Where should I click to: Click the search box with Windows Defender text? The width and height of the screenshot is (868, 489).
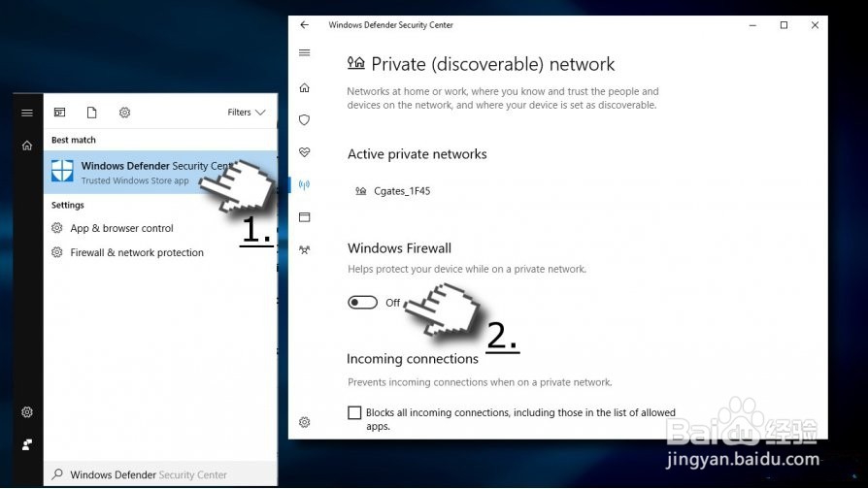(x=160, y=474)
